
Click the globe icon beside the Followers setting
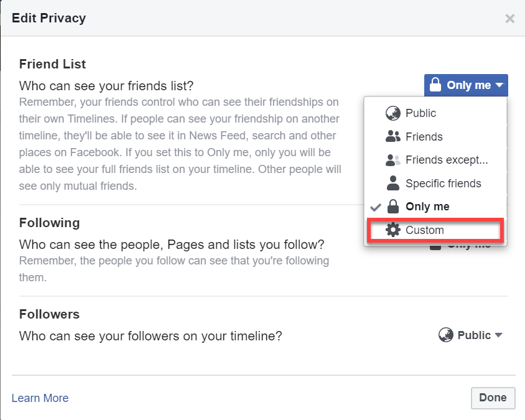[x=446, y=335]
